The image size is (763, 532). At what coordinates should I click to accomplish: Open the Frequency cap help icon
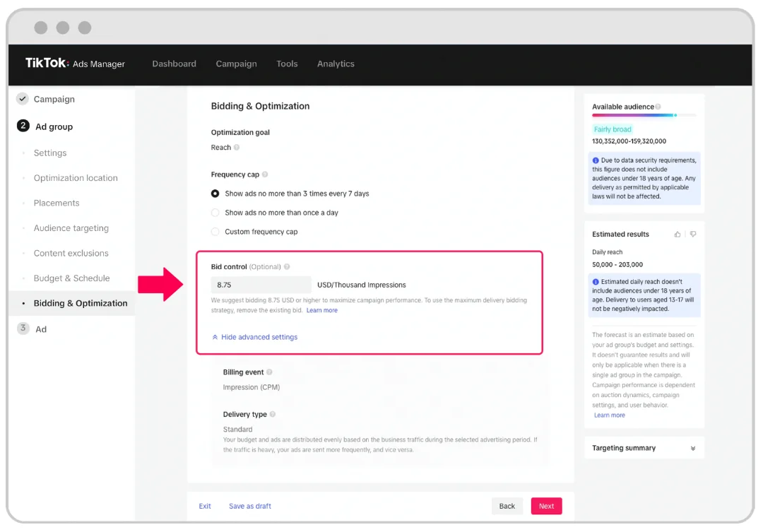click(265, 175)
